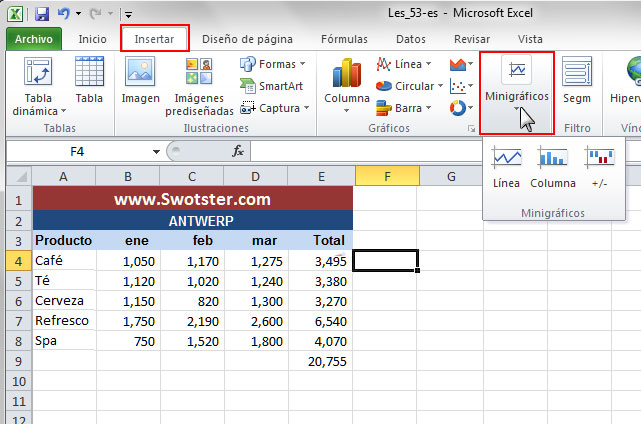Open the Circular pie chart dropdown
This screenshot has height=424, width=641.
click(410, 86)
